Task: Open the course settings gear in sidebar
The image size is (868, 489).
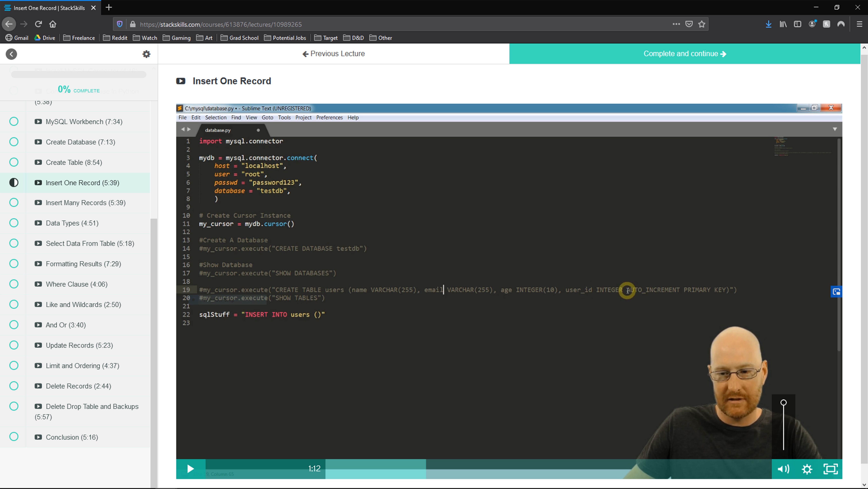Action: click(x=146, y=54)
